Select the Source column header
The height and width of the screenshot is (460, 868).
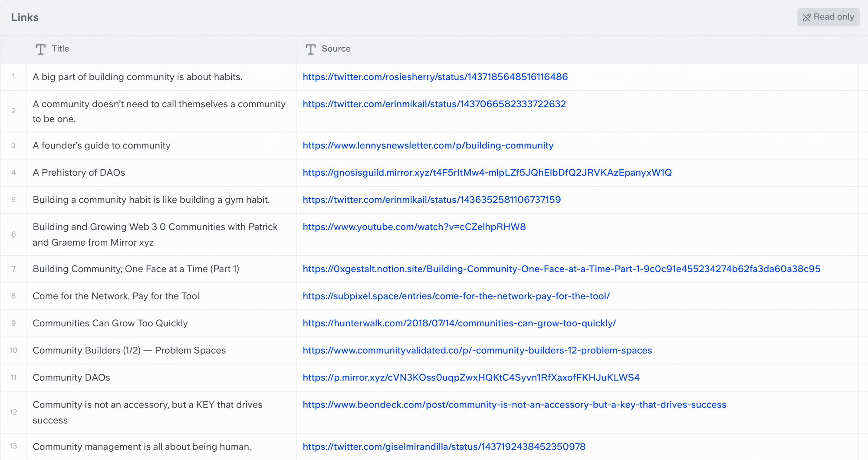(x=578, y=49)
